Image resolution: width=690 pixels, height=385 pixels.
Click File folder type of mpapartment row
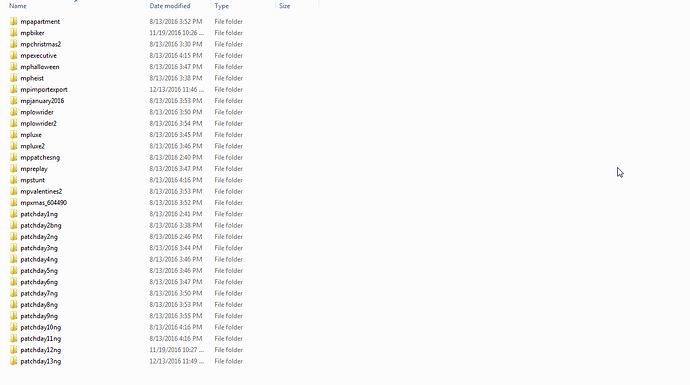pyautogui.click(x=228, y=21)
